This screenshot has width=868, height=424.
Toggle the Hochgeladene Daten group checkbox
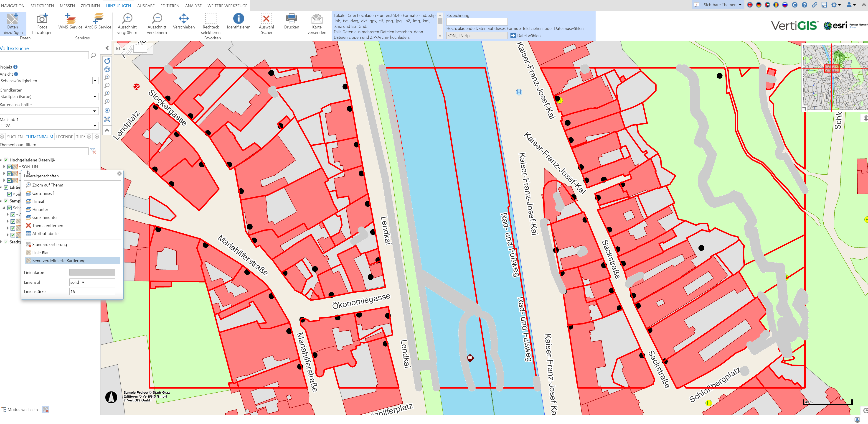[6, 160]
